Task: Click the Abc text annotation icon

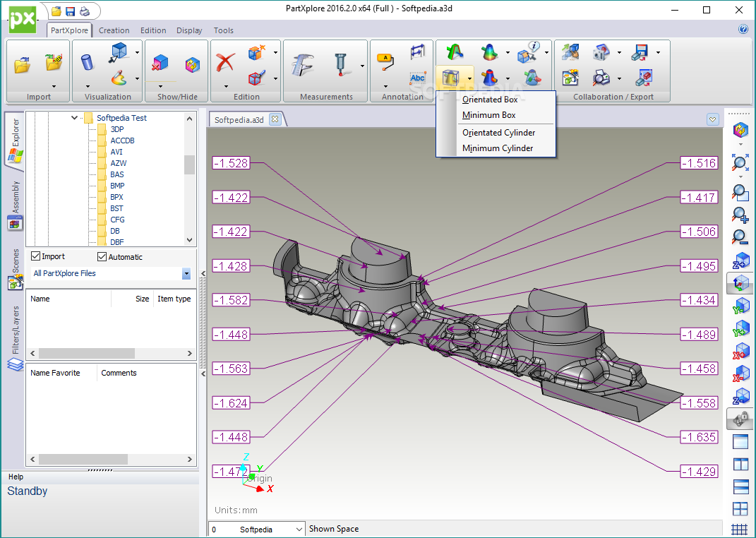Action: (418, 78)
